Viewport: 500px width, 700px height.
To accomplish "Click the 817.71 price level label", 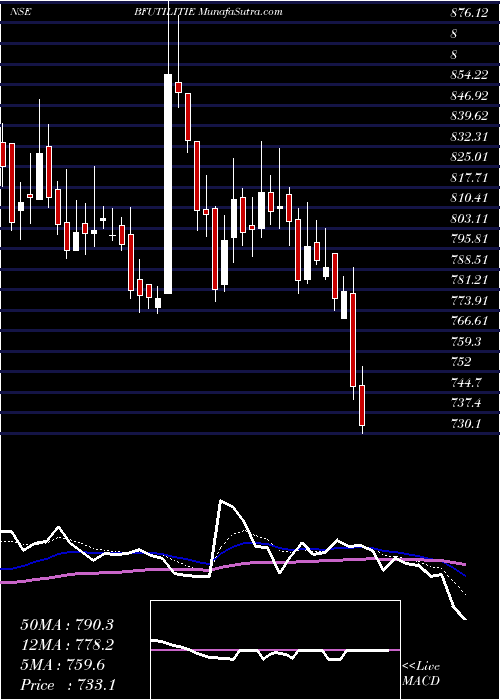I will click(x=469, y=178).
